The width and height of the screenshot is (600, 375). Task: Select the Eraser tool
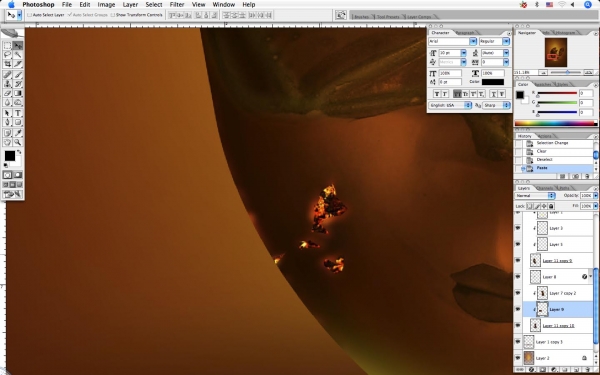7,93
